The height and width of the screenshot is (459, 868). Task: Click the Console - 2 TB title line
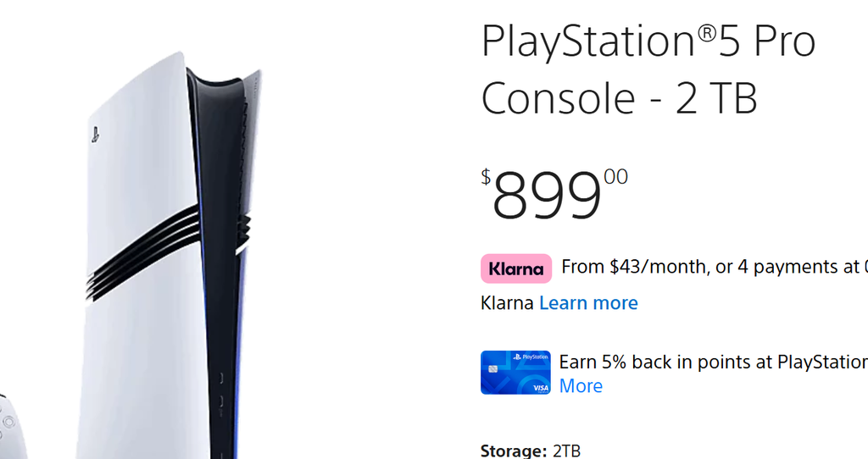pyautogui.click(x=619, y=98)
